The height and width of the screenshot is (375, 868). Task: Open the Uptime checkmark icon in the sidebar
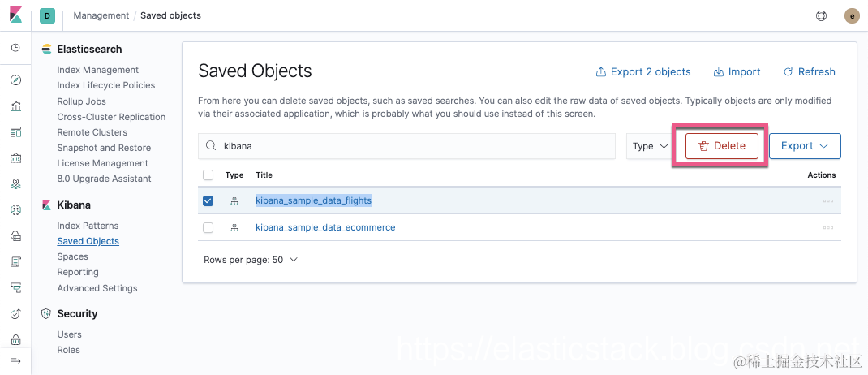15,313
